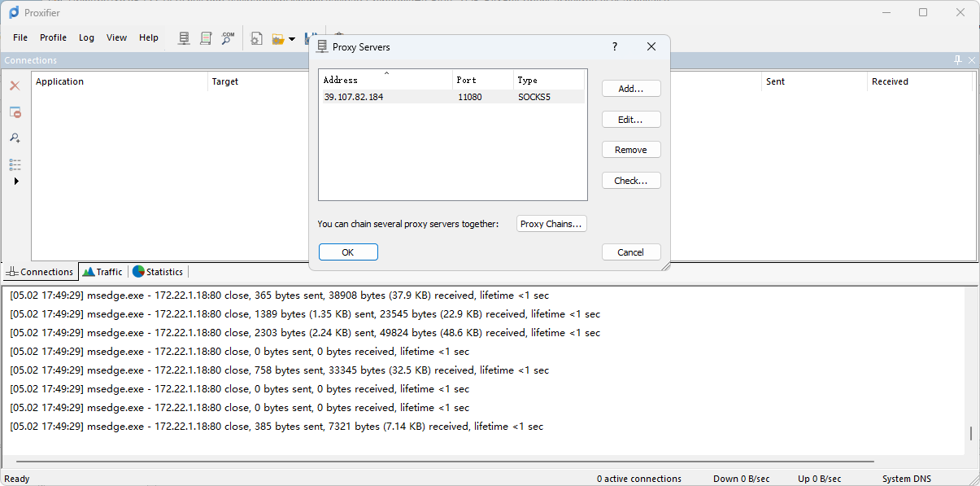980x486 pixels.
Task: Switch to the Connections tab
Action: [40, 272]
